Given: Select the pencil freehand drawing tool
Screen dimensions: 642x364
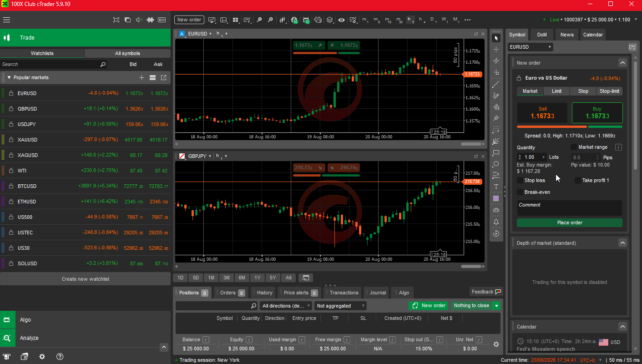Looking at the screenshot, I should (x=496, y=96).
